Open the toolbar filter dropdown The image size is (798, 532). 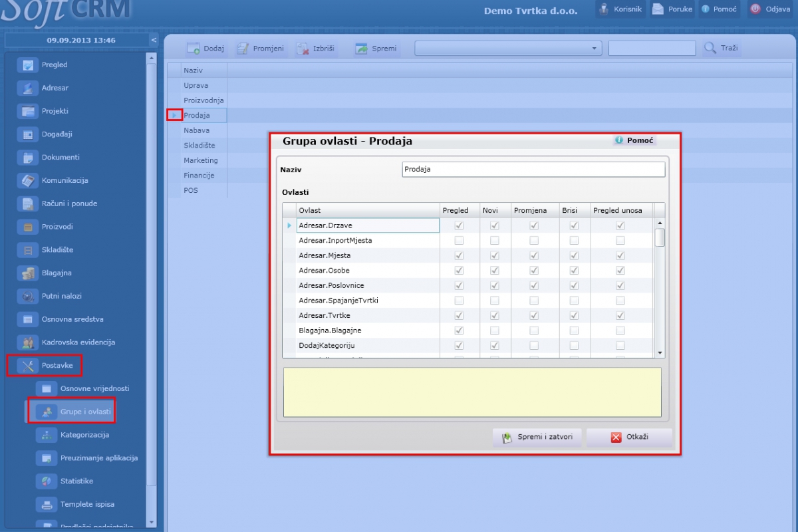pyautogui.click(x=508, y=49)
